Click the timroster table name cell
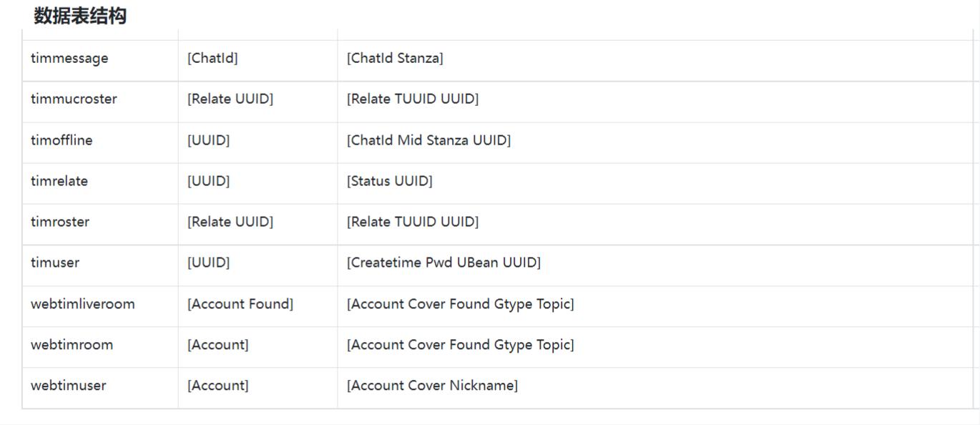This screenshot has height=425, width=980. click(60, 222)
